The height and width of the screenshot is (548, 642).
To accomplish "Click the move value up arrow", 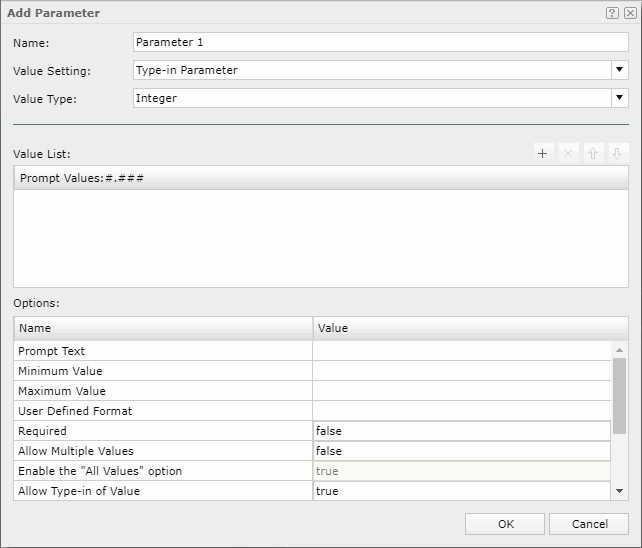I will pos(593,154).
